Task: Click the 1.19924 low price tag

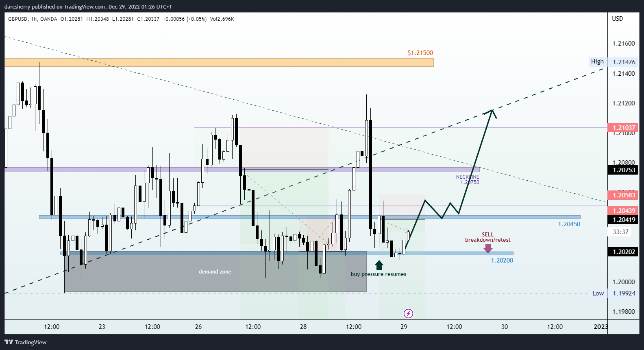Action: [624, 293]
